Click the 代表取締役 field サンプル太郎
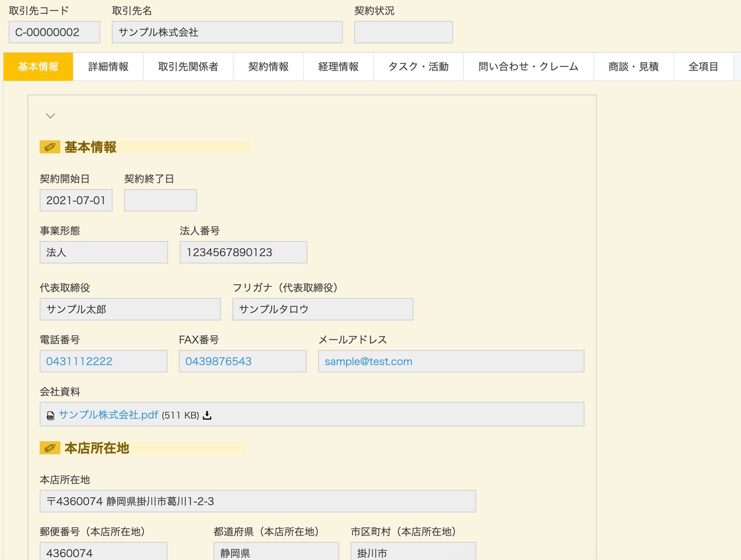 point(130,309)
